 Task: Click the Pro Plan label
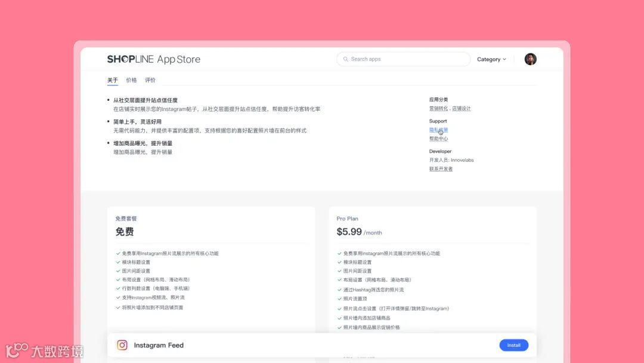point(348,219)
